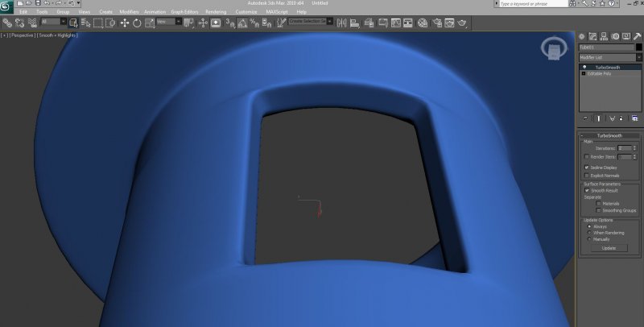644x327 pixels.
Task: Enable Separate by Smoothing Groups checkbox
Action: [x=598, y=210]
